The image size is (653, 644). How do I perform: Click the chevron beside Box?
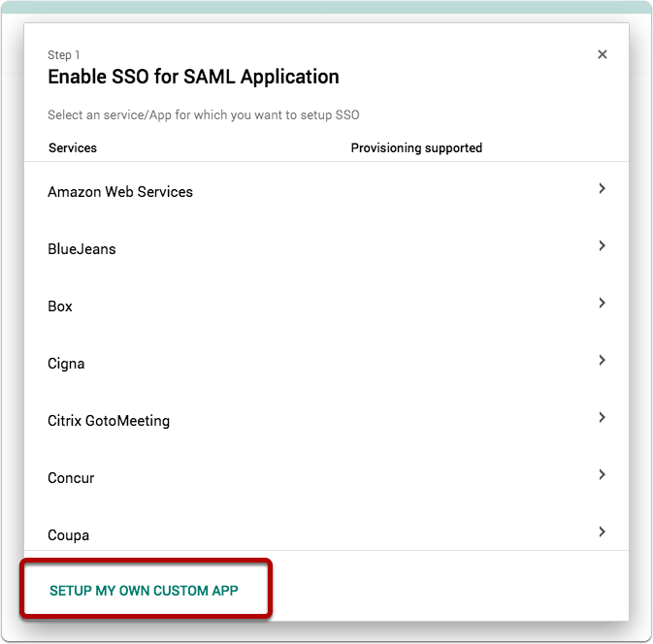point(602,303)
